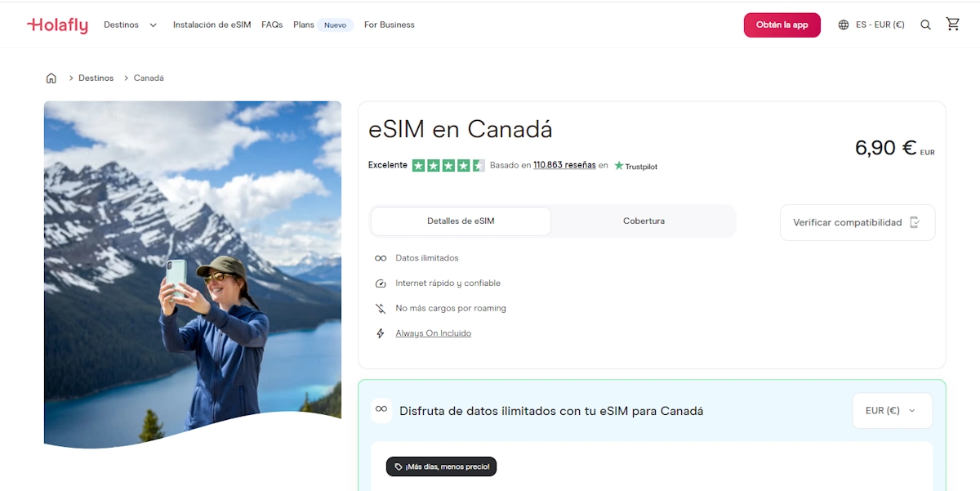Click the 6,90 € price text
This screenshot has height=491, width=980.
point(886,148)
